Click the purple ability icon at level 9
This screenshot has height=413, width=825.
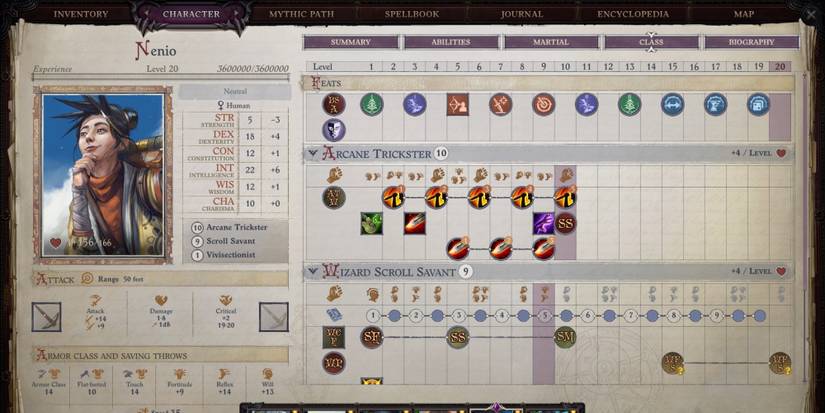(x=544, y=224)
